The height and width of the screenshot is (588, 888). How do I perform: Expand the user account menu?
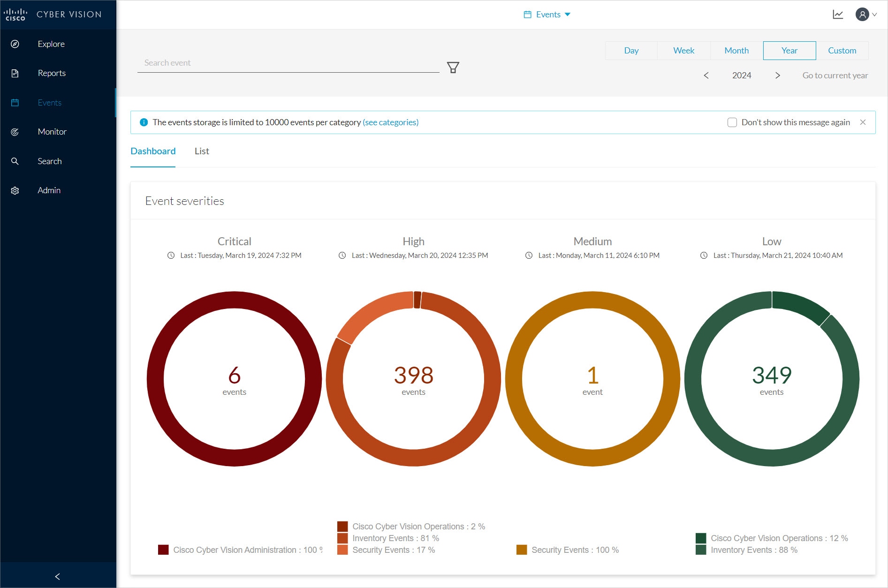coord(866,15)
